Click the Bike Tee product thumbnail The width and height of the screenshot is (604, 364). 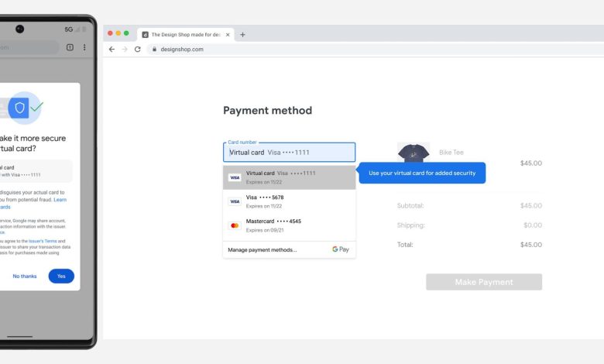pos(413,153)
